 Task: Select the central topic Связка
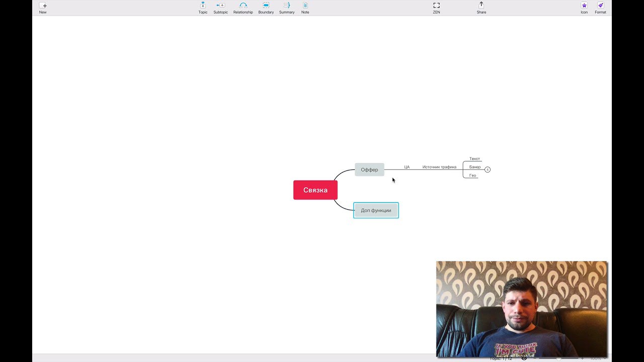pos(315,190)
